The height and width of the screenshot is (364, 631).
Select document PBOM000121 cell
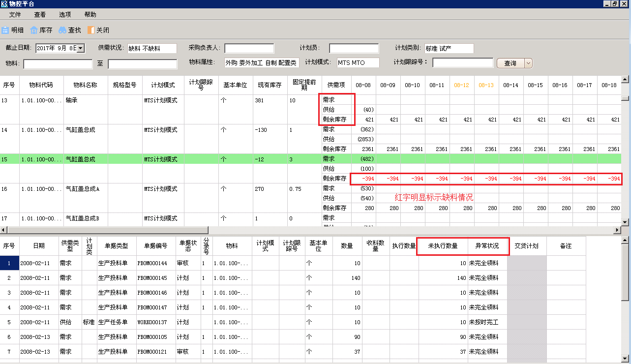[x=156, y=352]
